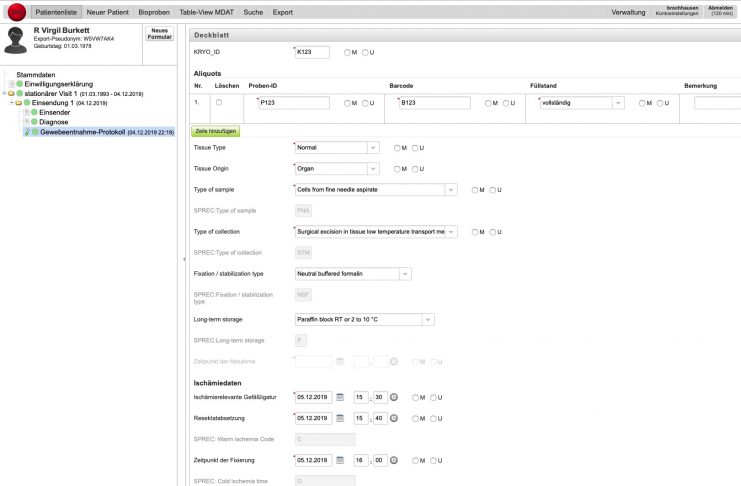The width and height of the screenshot is (741, 486).
Task: Open the Füllstand vollständig dropdown
Action: (x=618, y=103)
